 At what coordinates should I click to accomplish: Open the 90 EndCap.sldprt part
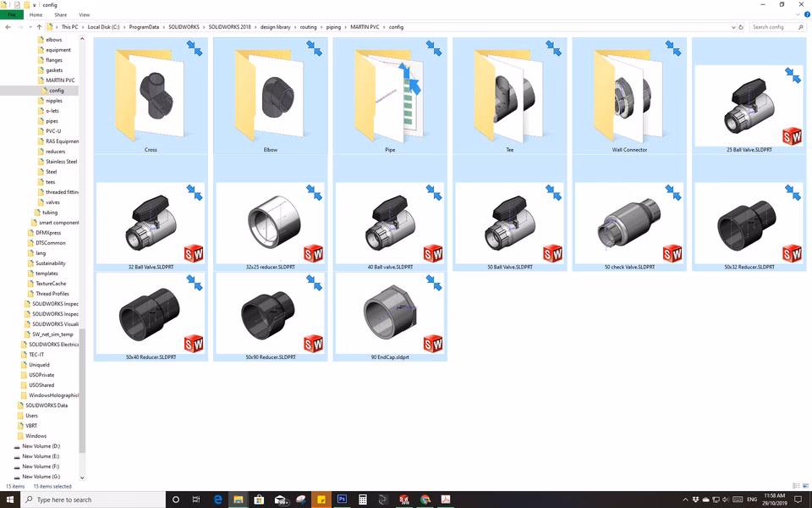pos(390,313)
